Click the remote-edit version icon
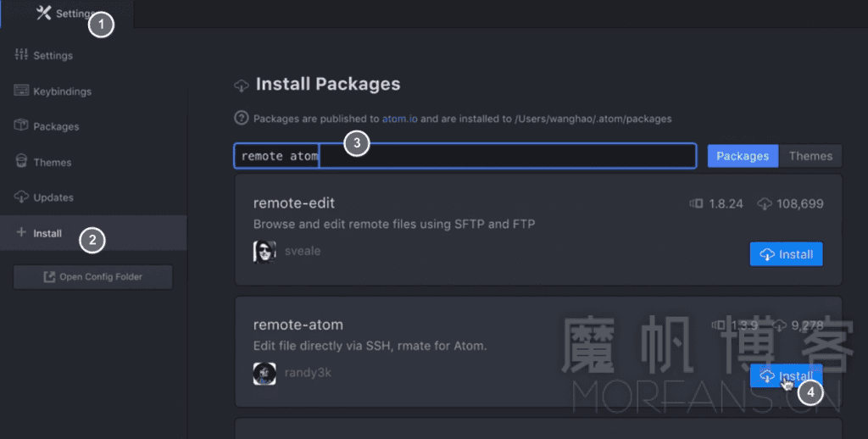This screenshot has width=868, height=439. tap(697, 203)
